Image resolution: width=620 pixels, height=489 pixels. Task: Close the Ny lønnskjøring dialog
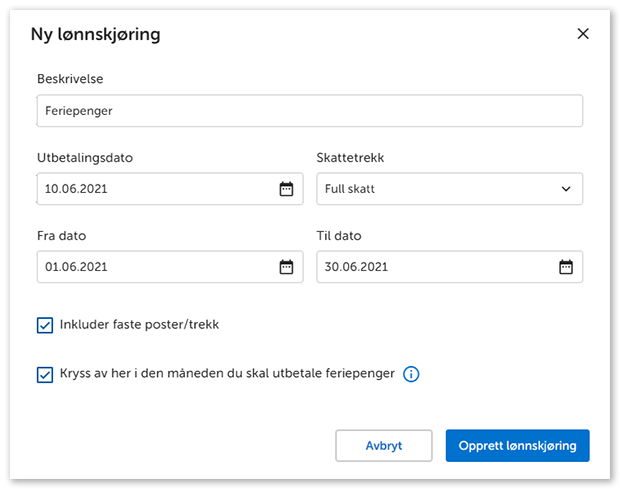[x=584, y=34]
